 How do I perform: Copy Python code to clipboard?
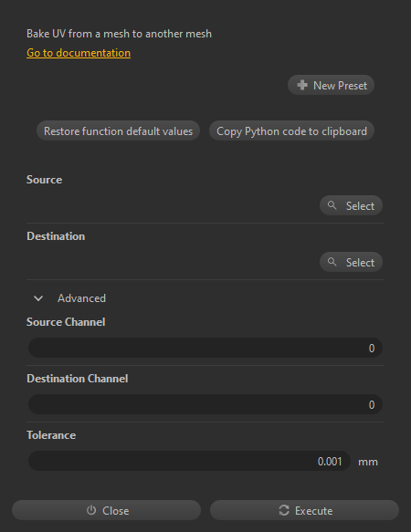(291, 131)
